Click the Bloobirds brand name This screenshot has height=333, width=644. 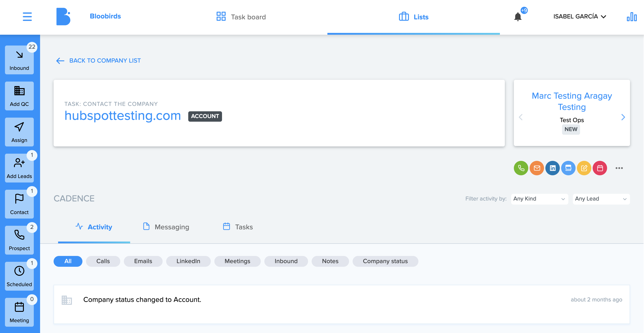[105, 16]
